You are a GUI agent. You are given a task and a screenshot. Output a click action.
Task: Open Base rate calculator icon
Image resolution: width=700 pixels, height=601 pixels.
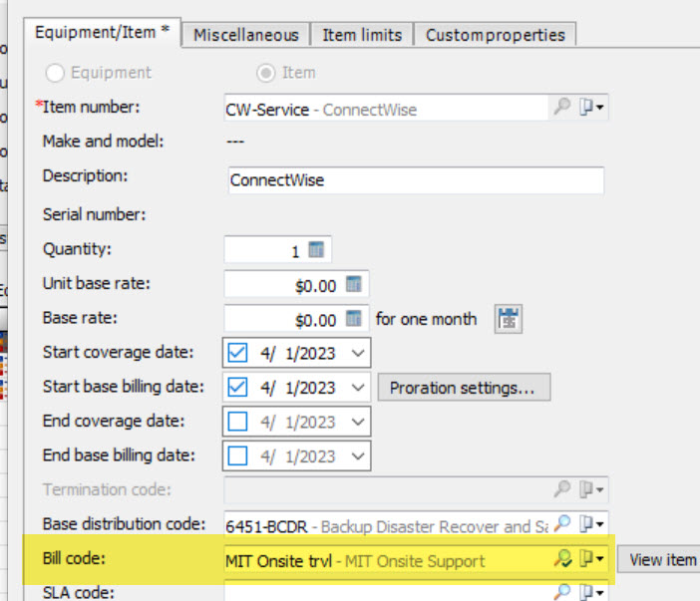tap(354, 319)
